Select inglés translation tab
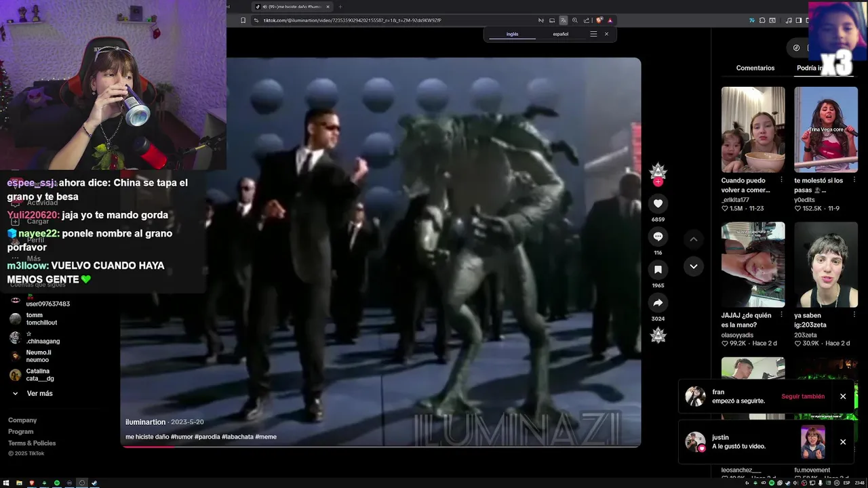This screenshot has height=488, width=868. [x=513, y=34]
